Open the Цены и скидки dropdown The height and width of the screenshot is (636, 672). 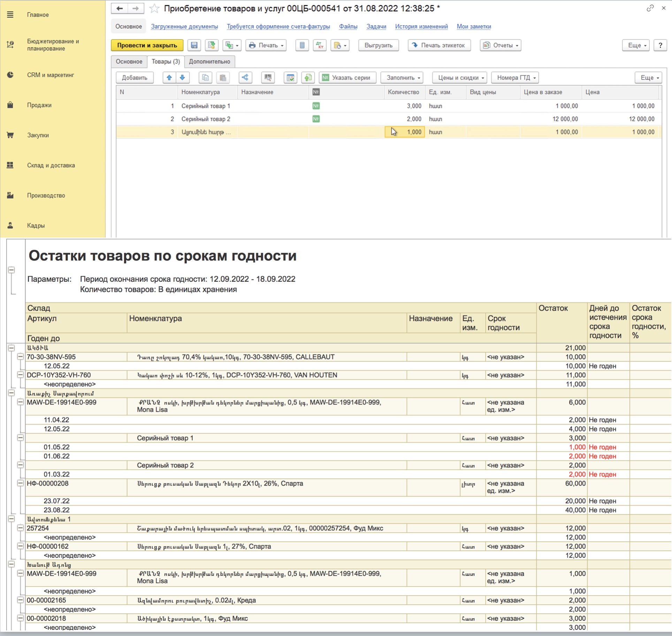tap(460, 77)
